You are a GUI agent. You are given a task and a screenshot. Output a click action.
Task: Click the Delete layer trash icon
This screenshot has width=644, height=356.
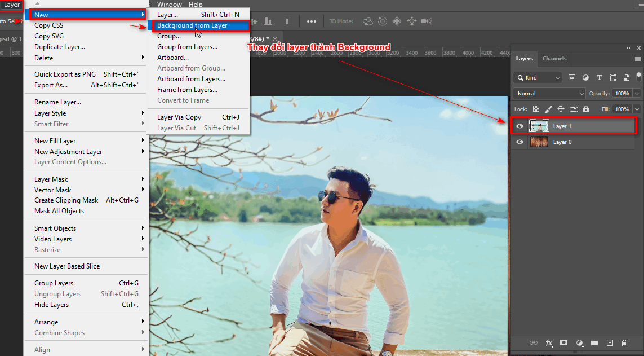[624, 342]
